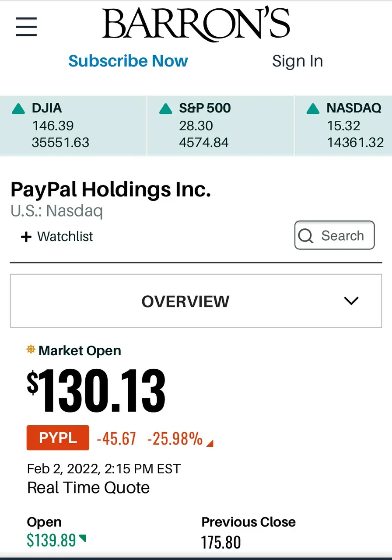
Task: Click the $130.13 price quote
Action: [96, 392]
